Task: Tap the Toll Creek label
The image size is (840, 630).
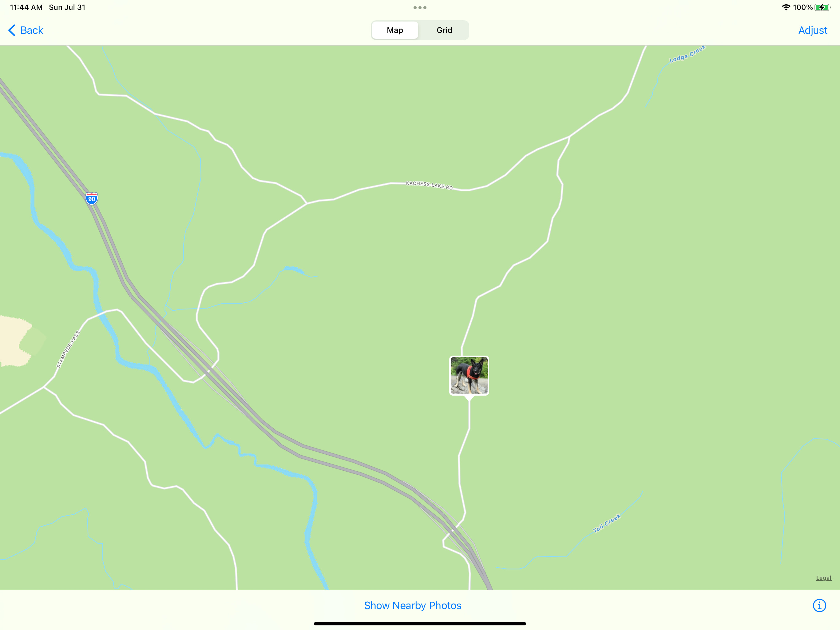Action: pos(606,523)
